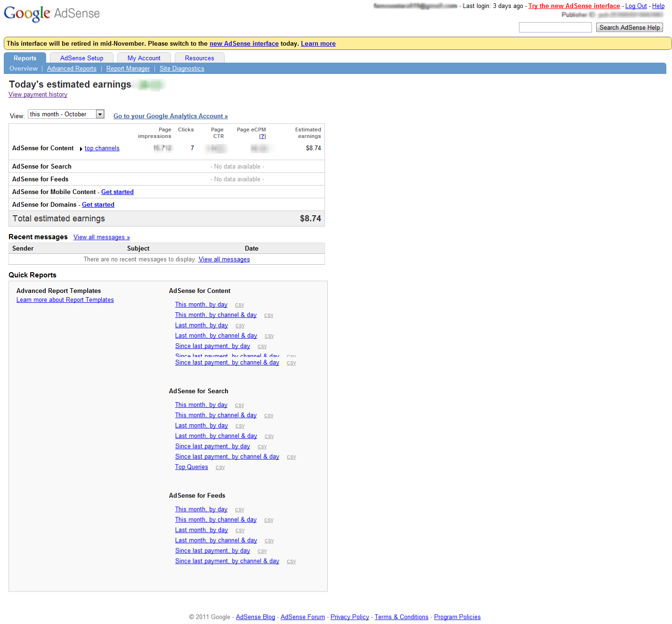The width and height of the screenshot is (672, 624).
Task: Open Feeds report 'Last month, by channel & day'
Action: pyautogui.click(x=216, y=541)
